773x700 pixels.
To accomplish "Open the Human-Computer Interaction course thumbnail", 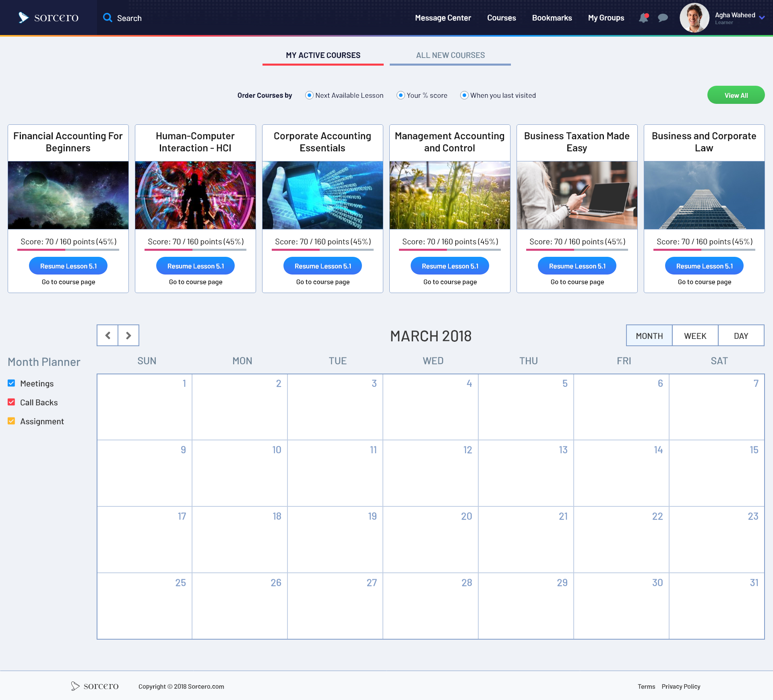I will (x=195, y=195).
